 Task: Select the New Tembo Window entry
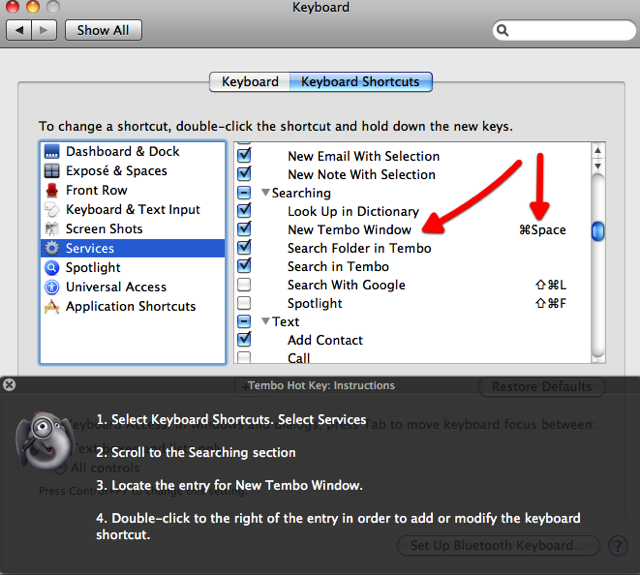[349, 230]
